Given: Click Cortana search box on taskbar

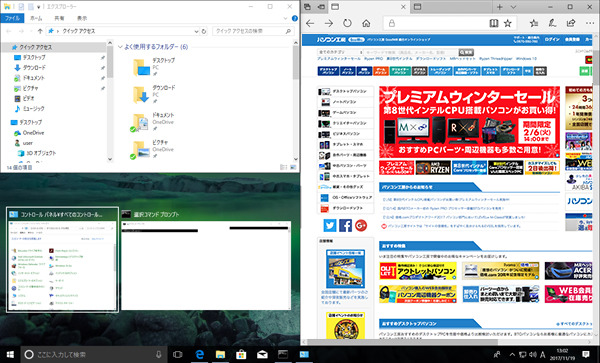Looking at the screenshot, I should click(x=93, y=355).
